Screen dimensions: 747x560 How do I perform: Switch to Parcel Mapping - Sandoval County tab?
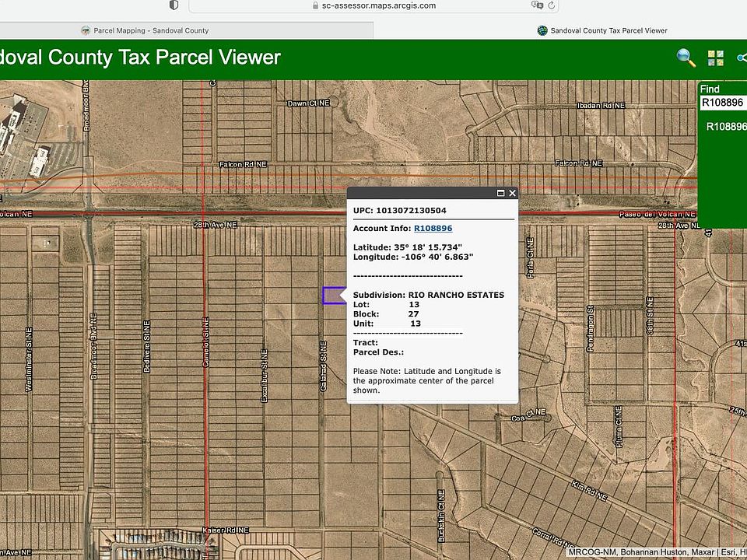tap(145, 30)
